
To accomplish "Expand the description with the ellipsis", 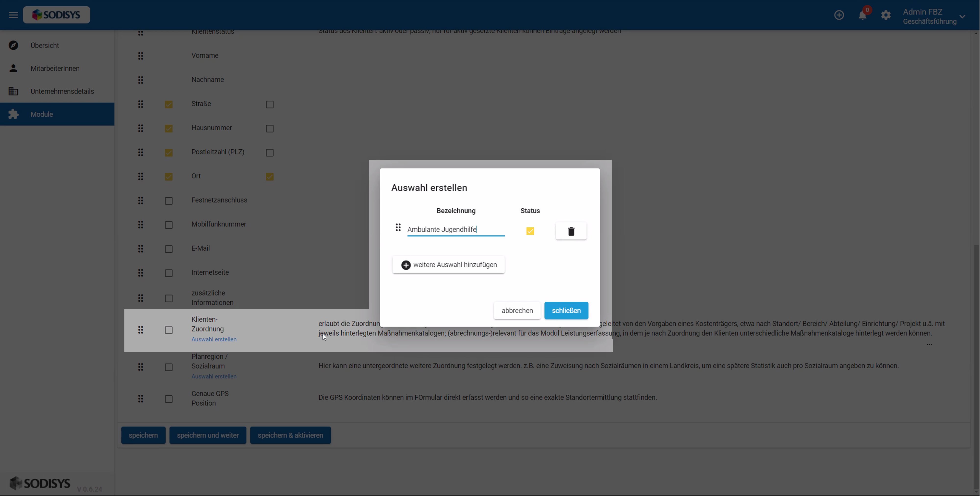I will click(x=929, y=345).
